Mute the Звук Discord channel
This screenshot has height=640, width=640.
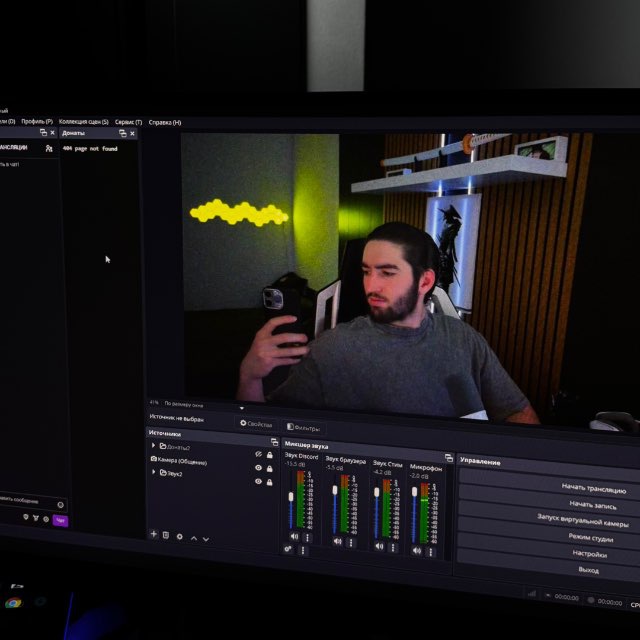click(294, 536)
